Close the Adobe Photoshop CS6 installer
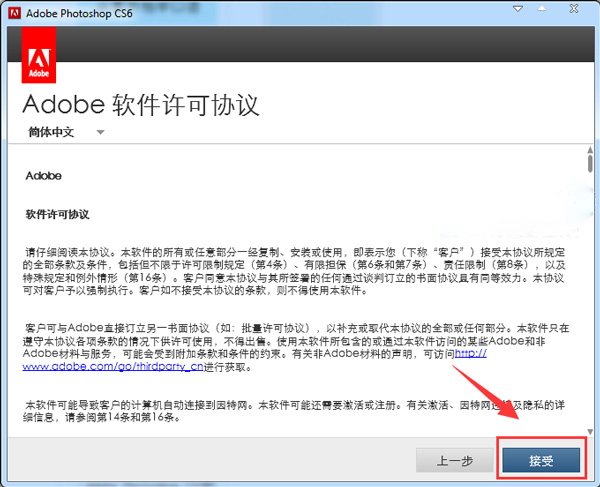Image resolution: width=600 pixels, height=487 pixels. (x=574, y=8)
